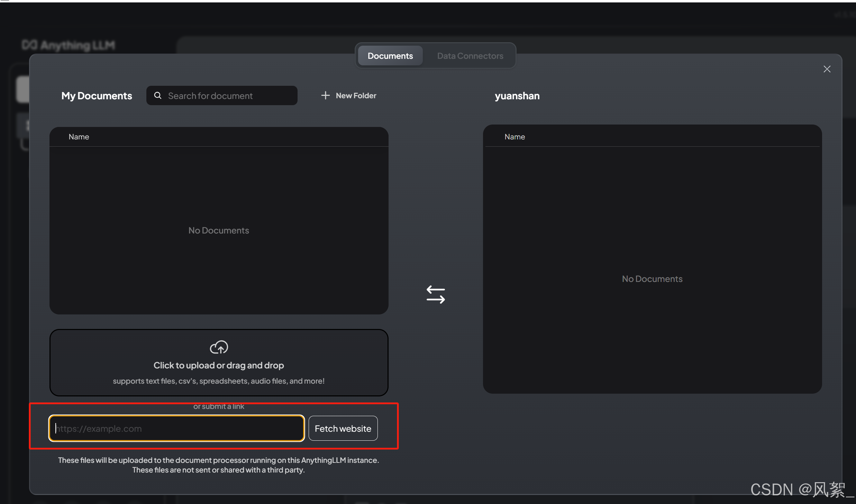Click the Fetch website button
This screenshot has width=856, height=504.
[343, 428]
